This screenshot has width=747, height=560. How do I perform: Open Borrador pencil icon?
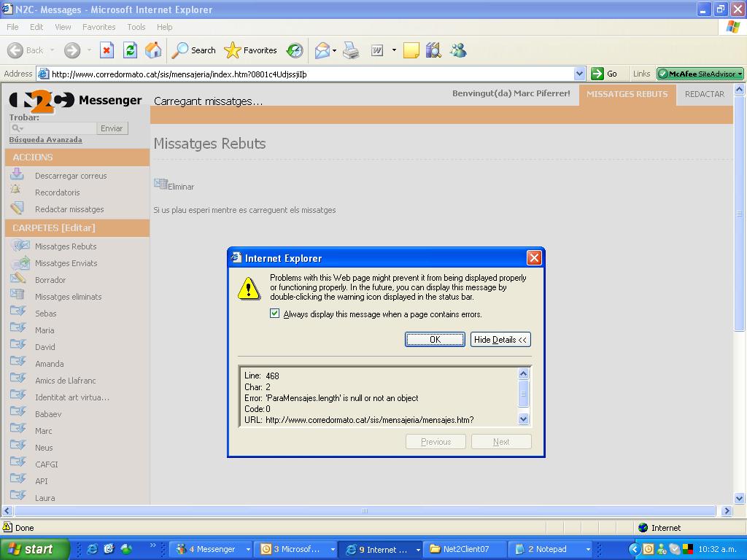(18, 278)
